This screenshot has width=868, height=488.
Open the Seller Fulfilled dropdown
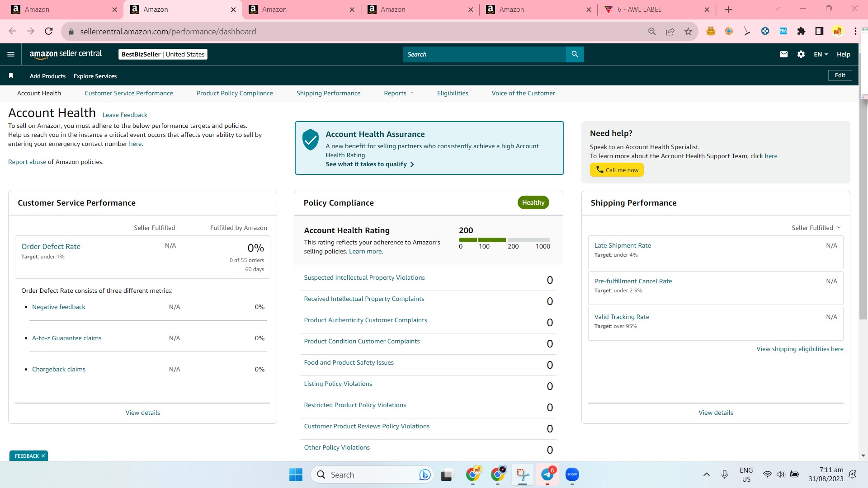click(x=816, y=228)
